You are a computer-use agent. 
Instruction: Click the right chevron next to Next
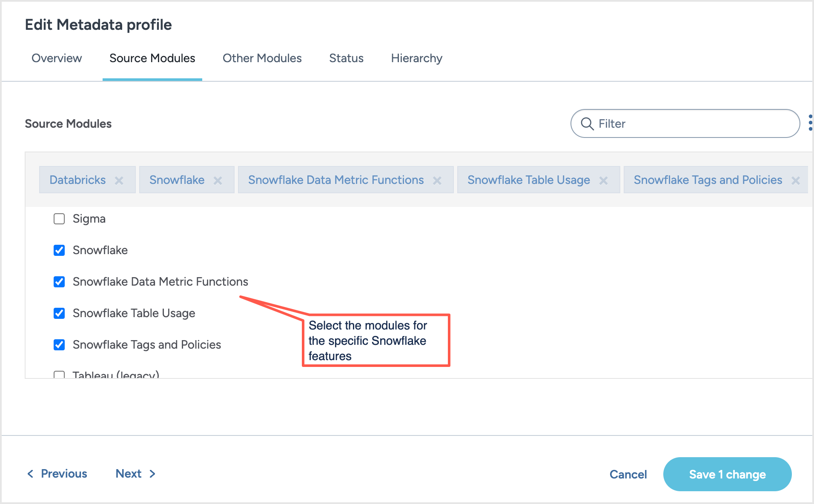click(152, 474)
